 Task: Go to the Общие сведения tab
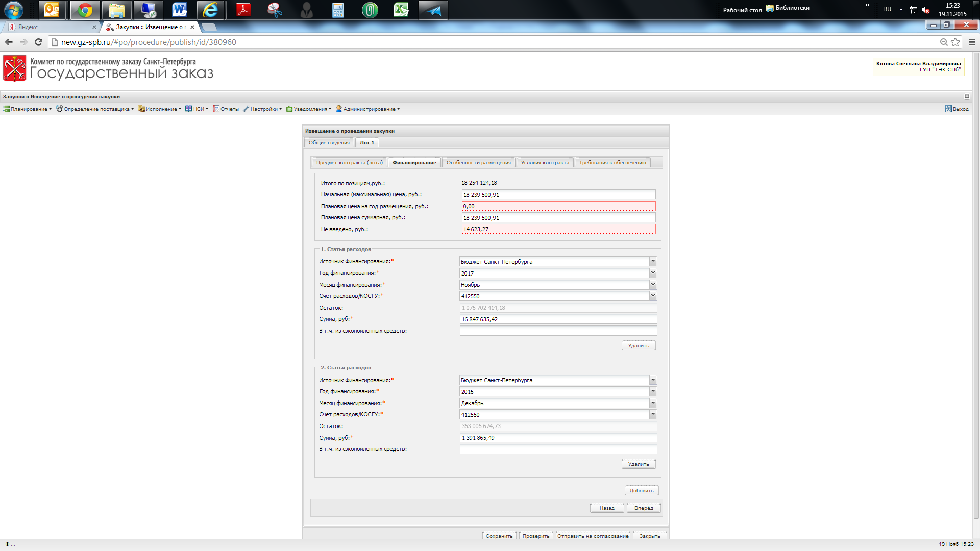click(329, 143)
